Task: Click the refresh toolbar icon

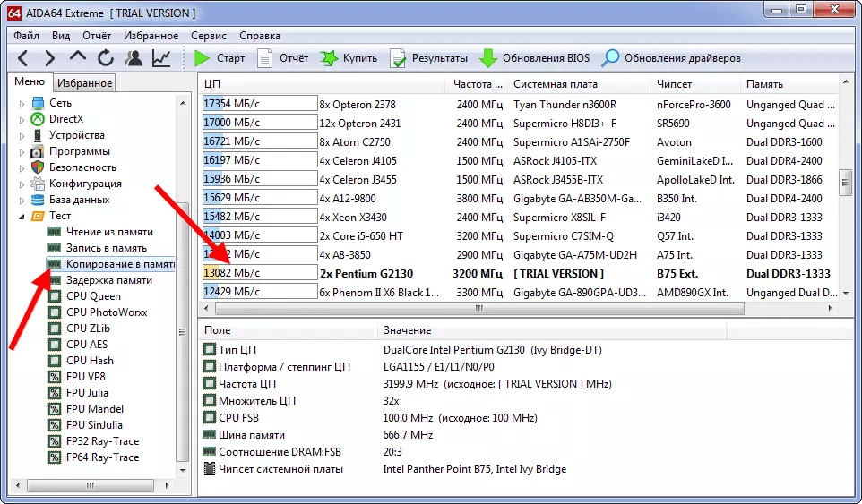Action: (106, 58)
